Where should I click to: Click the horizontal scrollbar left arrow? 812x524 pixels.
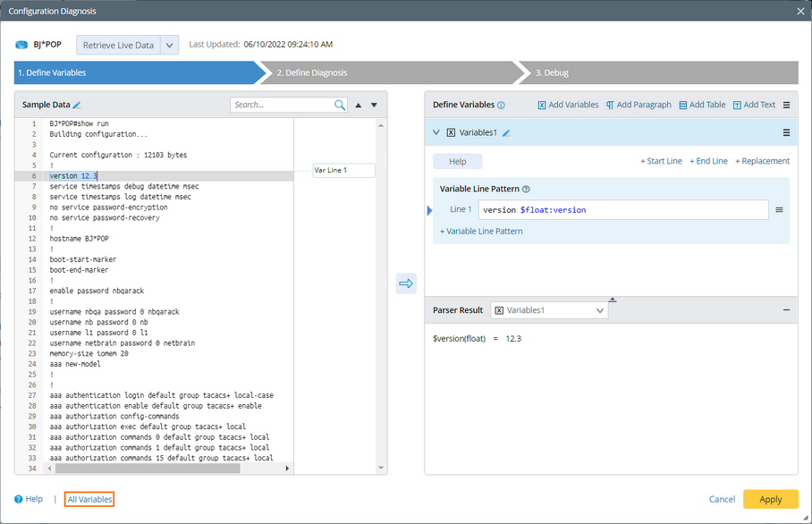[x=50, y=468]
